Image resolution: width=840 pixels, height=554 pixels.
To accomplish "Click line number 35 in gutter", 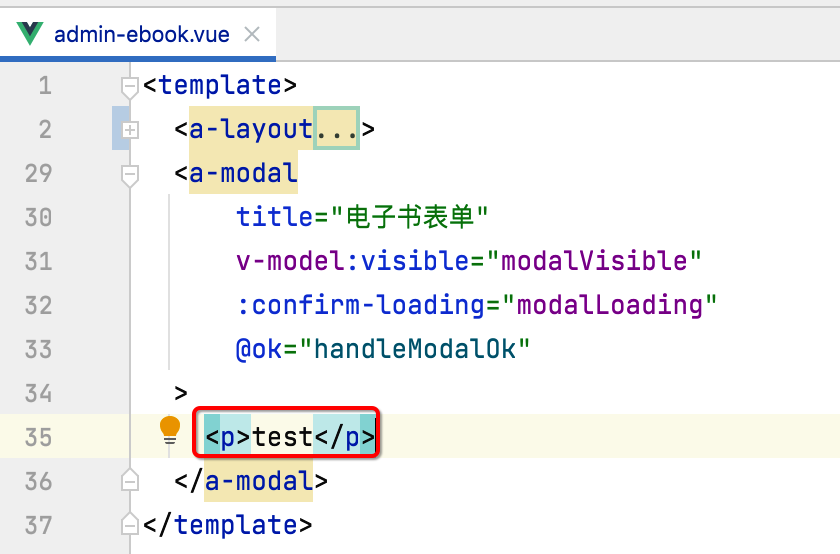I will click(x=39, y=437).
